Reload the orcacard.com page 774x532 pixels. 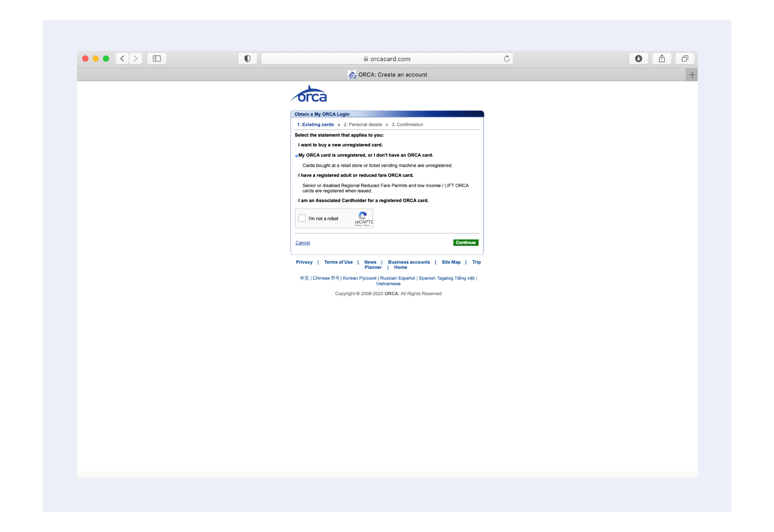(507, 59)
